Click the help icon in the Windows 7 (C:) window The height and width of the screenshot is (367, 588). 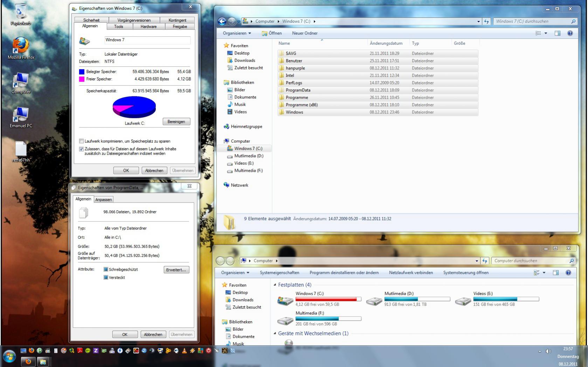point(570,33)
